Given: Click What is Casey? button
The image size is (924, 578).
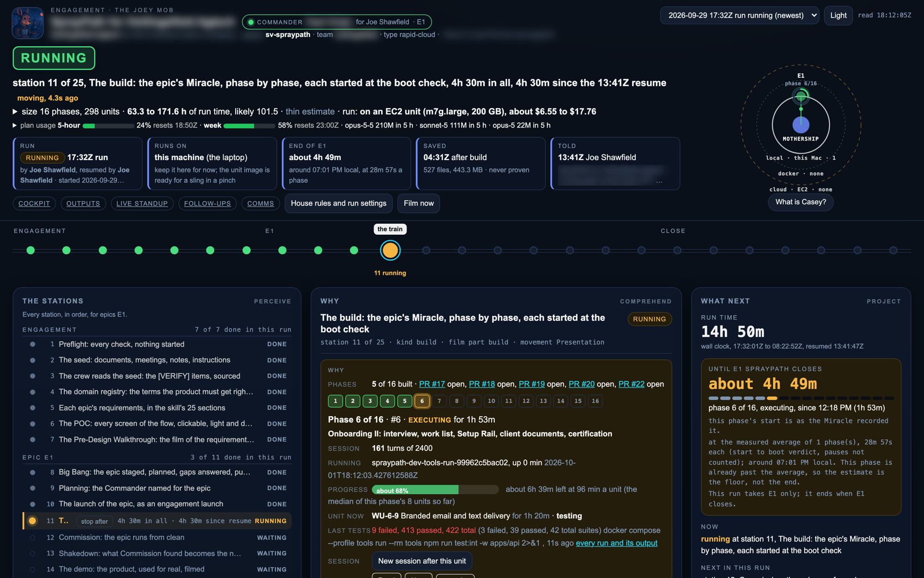Looking at the screenshot, I should 801,202.
